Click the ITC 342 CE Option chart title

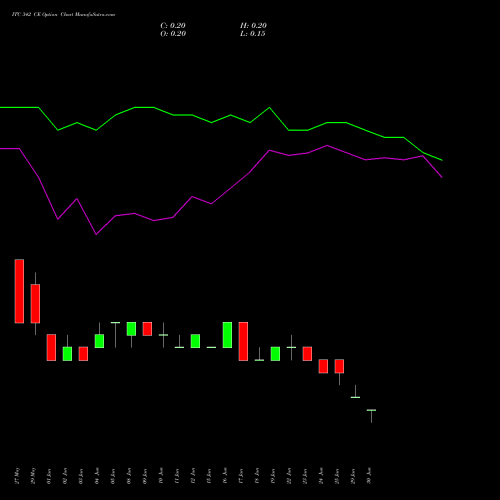pos(63,15)
